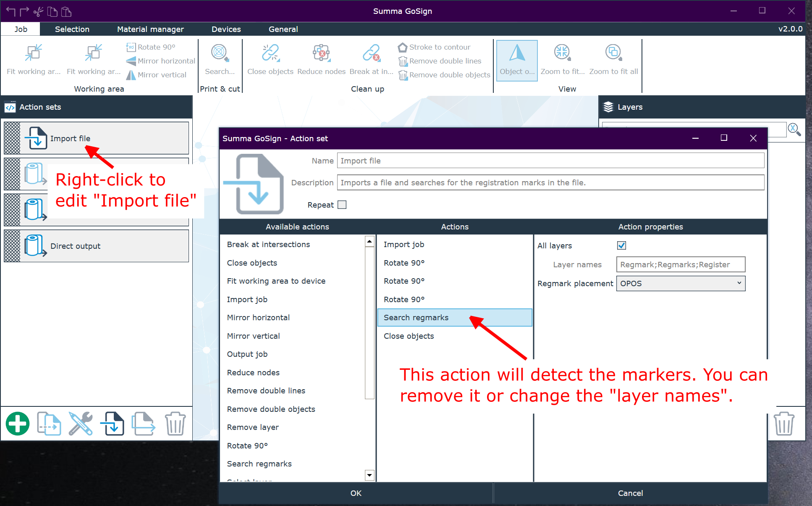Click the Undo arrow in title bar
This screenshot has width=812, height=506.
(11, 11)
